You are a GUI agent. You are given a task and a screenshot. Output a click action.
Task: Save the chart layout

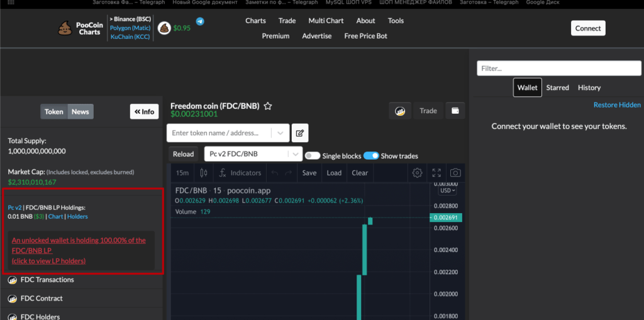tap(309, 173)
